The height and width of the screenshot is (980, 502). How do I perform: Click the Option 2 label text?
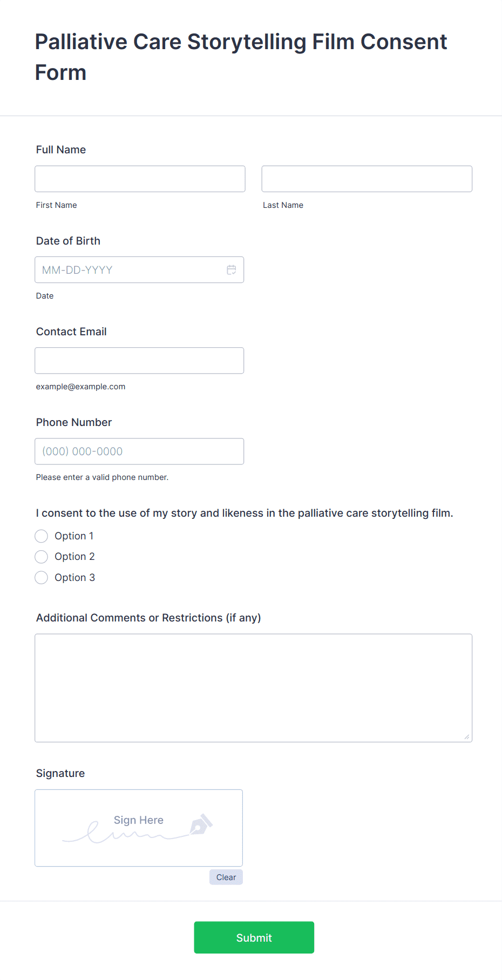point(74,557)
